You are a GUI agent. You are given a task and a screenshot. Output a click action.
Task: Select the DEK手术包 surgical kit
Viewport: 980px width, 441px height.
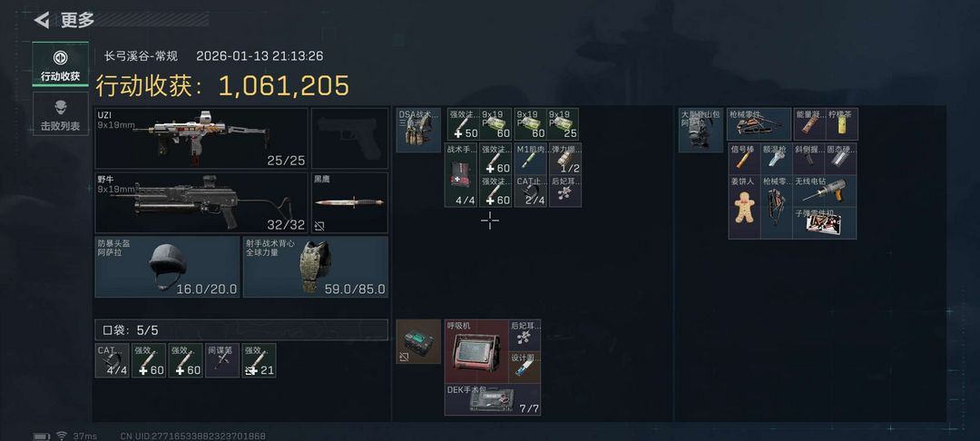493,400
